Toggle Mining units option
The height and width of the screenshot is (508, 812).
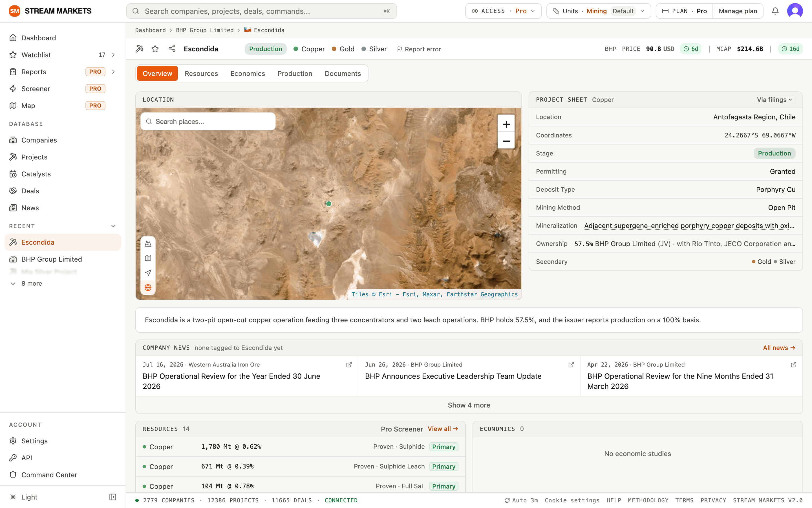(597, 11)
